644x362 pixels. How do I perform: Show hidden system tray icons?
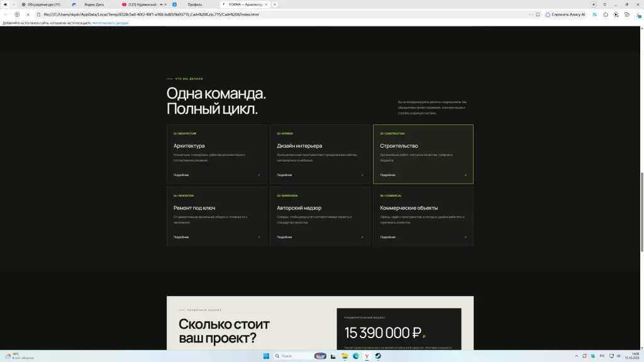[576, 356]
